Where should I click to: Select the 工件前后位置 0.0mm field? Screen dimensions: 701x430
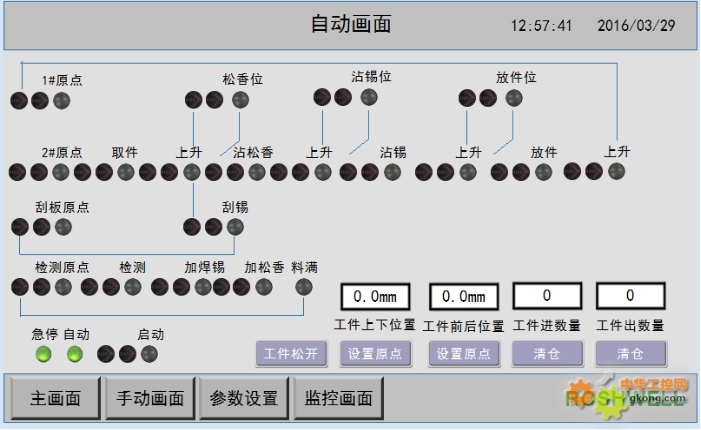click(x=464, y=296)
